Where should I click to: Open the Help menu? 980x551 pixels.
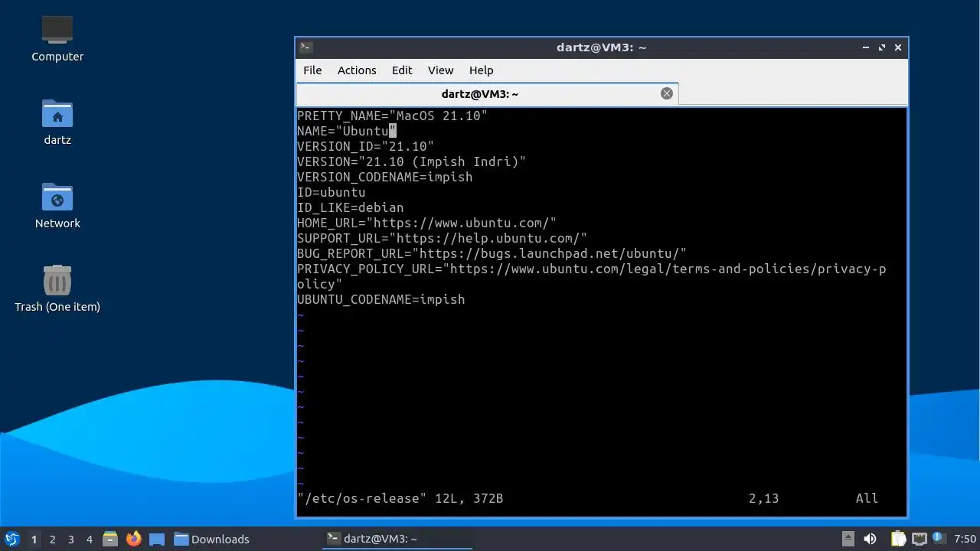click(x=481, y=70)
